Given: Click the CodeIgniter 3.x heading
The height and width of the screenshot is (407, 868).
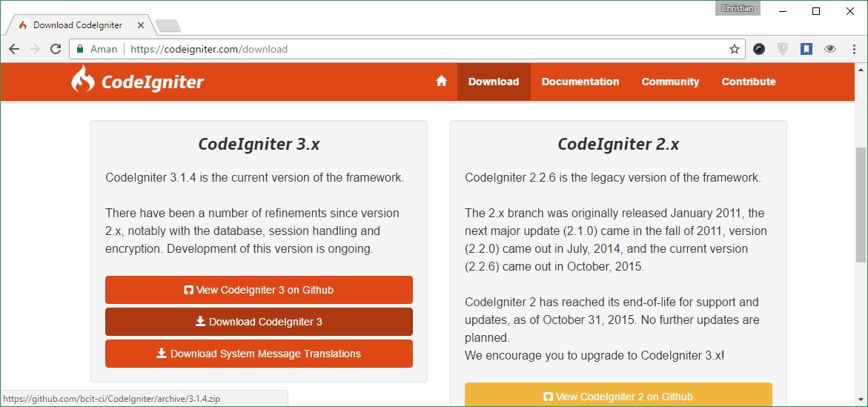Looking at the screenshot, I should click(259, 144).
